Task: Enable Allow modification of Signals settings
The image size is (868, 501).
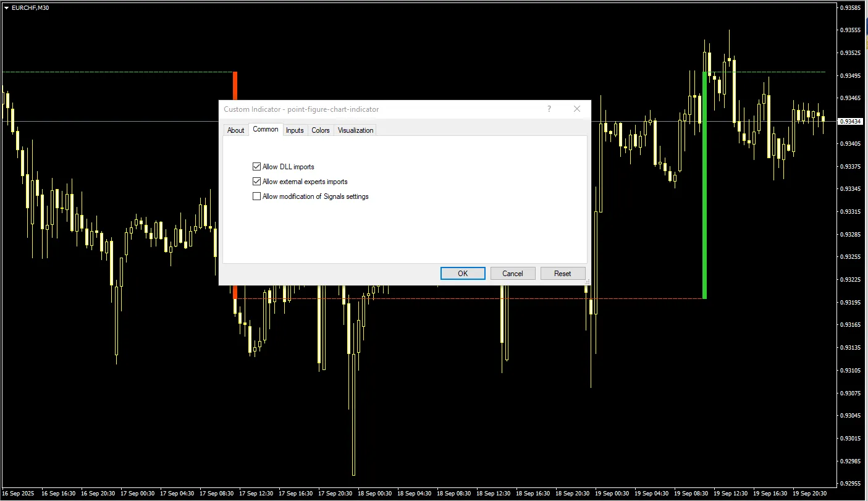Action: 256,196
